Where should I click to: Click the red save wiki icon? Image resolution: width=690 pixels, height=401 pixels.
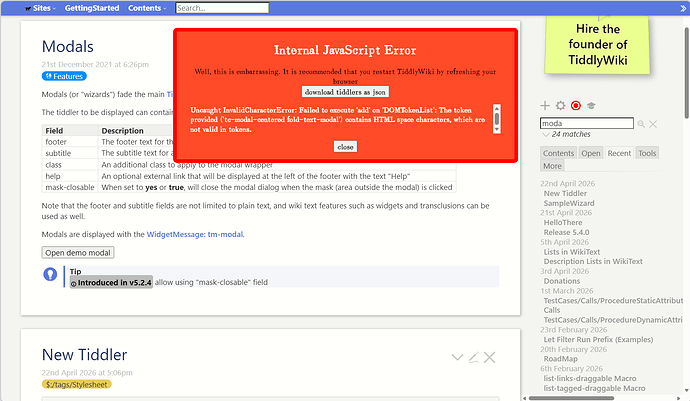click(x=575, y=106)
